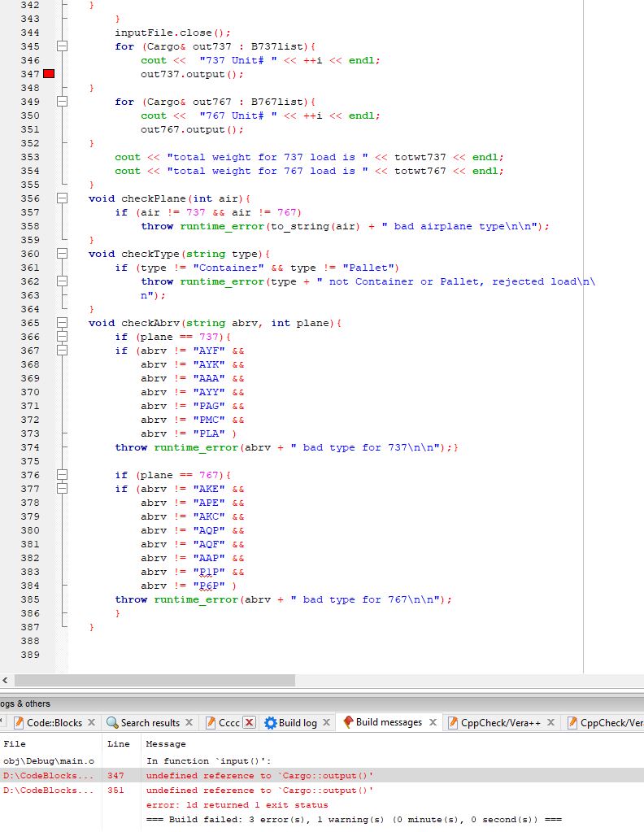Select the line 347 undefined reference error row

[x=322, y=776]
